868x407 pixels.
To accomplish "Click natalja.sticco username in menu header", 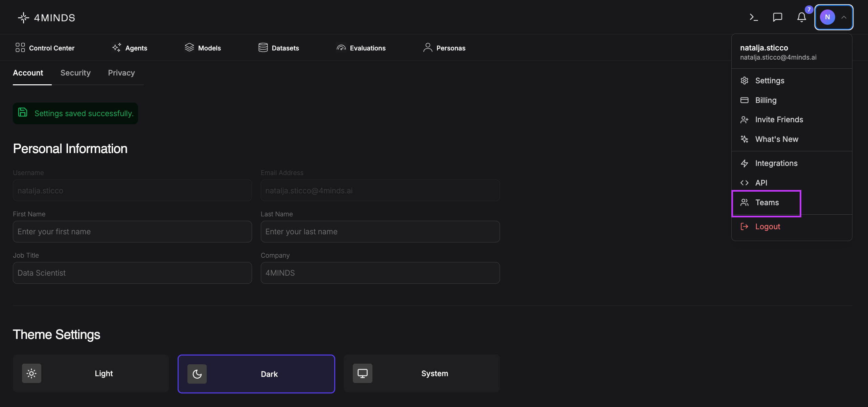I will [x=764, y=48].
